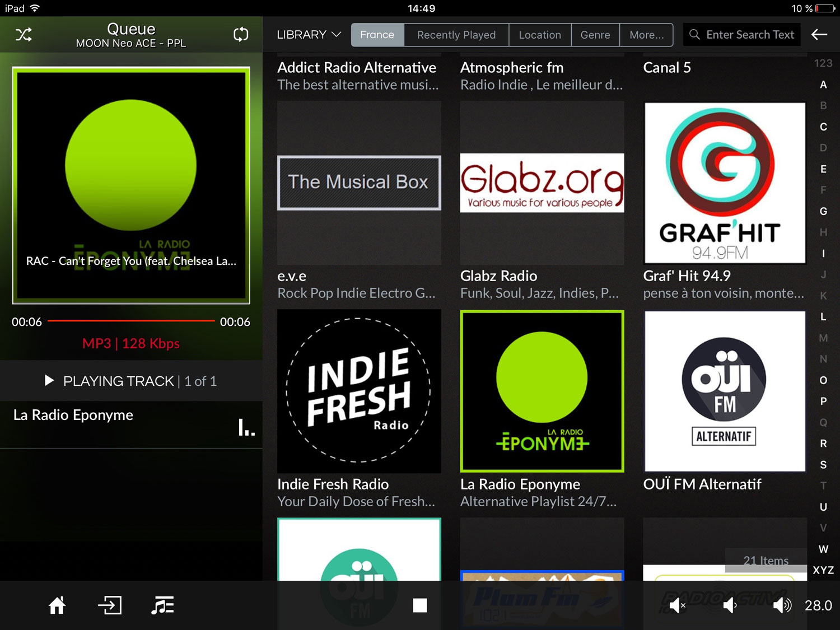Open the Plum FM station tile
The image size is (840, 630).
click(x=542, y=599)
